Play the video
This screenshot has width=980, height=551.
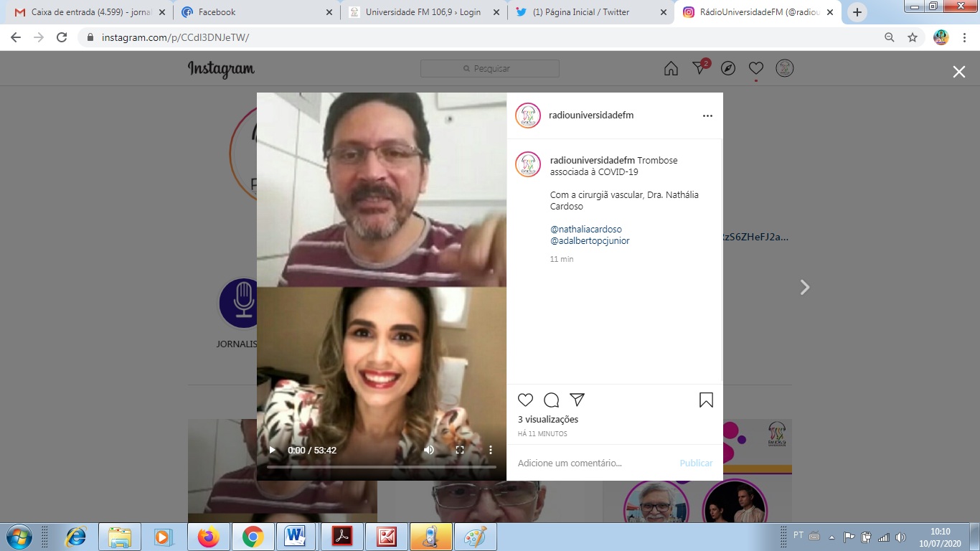[x=273, y=450]
